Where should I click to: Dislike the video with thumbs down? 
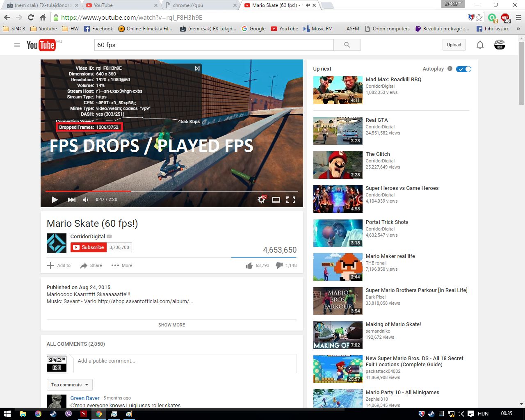(279, 266)
